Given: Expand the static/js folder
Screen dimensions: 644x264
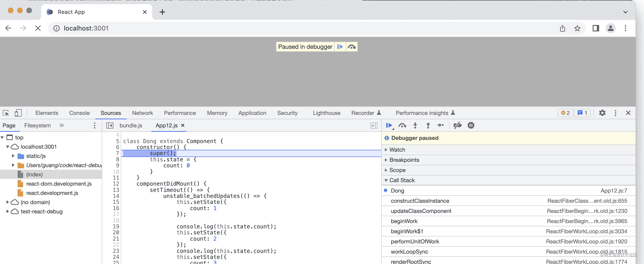Looking at the screenshot, I should (13, 156).
